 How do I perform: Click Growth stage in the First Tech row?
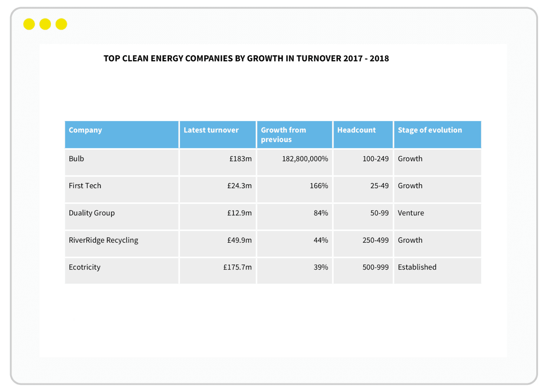(437, 190)
